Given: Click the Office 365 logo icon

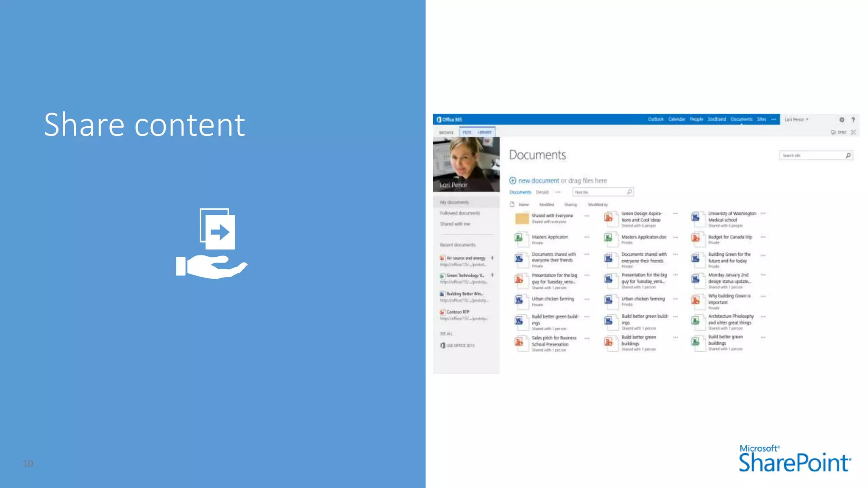Looking at the screenshot, I should tap(439, 119).
